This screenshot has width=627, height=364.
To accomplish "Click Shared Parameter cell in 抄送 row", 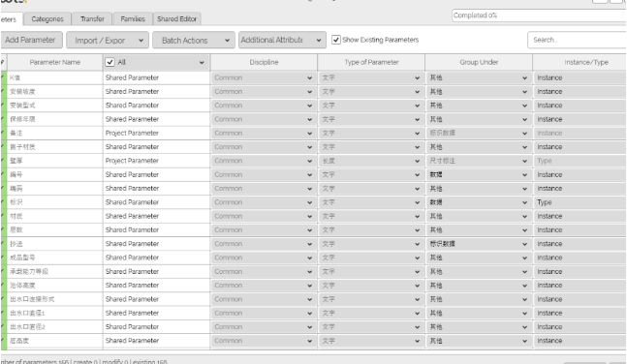I will [x=156, y=244].
